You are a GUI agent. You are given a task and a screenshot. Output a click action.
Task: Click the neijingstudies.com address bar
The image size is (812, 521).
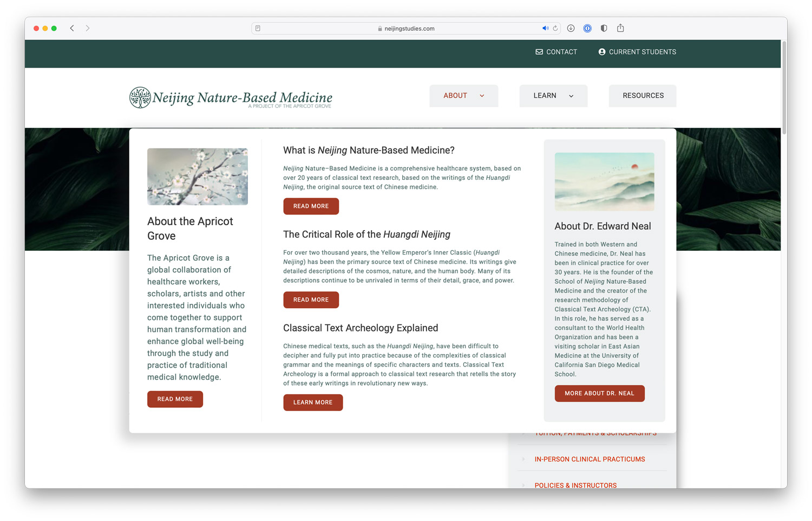point(406,28)
